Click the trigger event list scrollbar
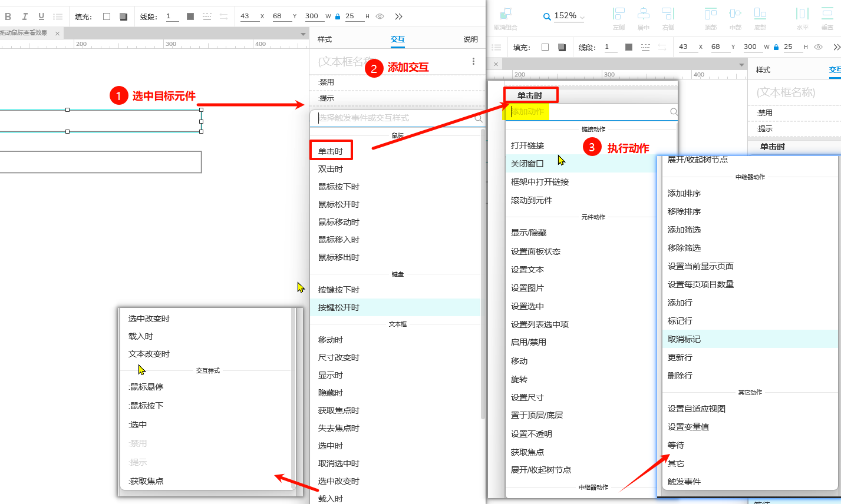This screenshot has width=841, height=504. pyautogui.click(x=483, y=274)
